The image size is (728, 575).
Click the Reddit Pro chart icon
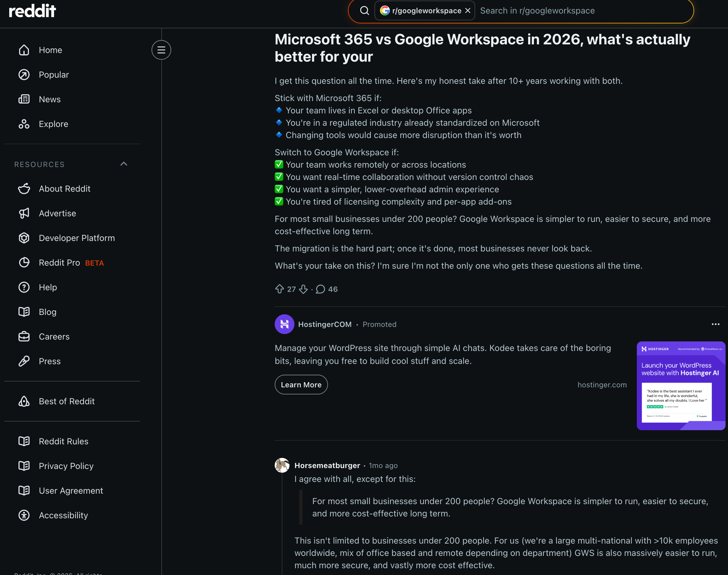[24, 262]
